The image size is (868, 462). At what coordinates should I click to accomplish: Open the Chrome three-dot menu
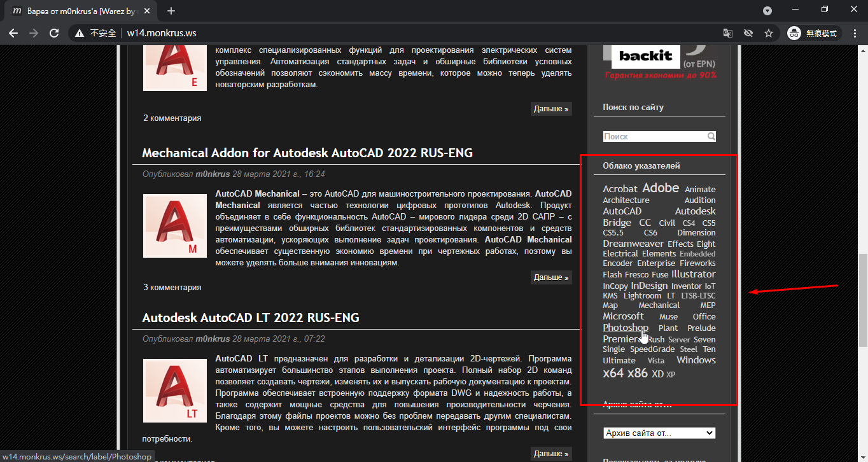coord(855,33)
